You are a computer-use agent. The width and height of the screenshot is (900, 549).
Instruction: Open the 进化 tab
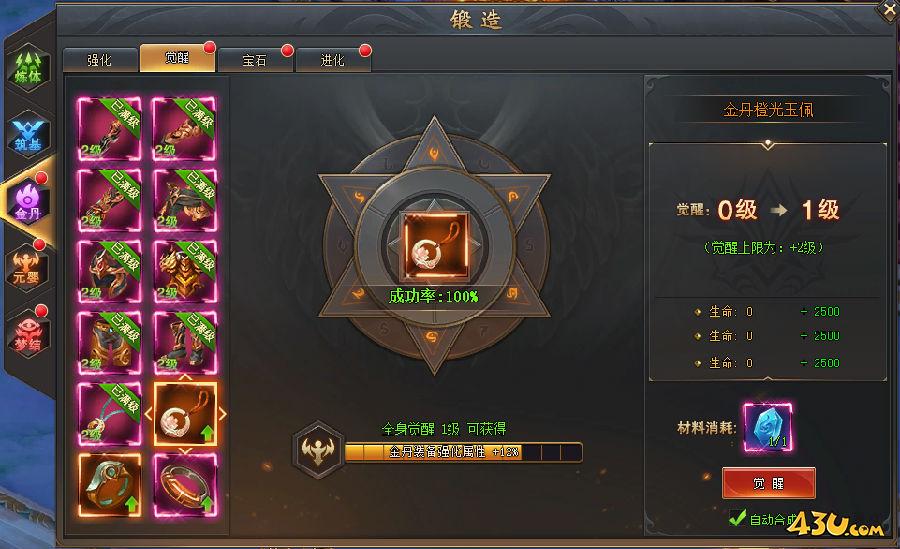[333, 60]
